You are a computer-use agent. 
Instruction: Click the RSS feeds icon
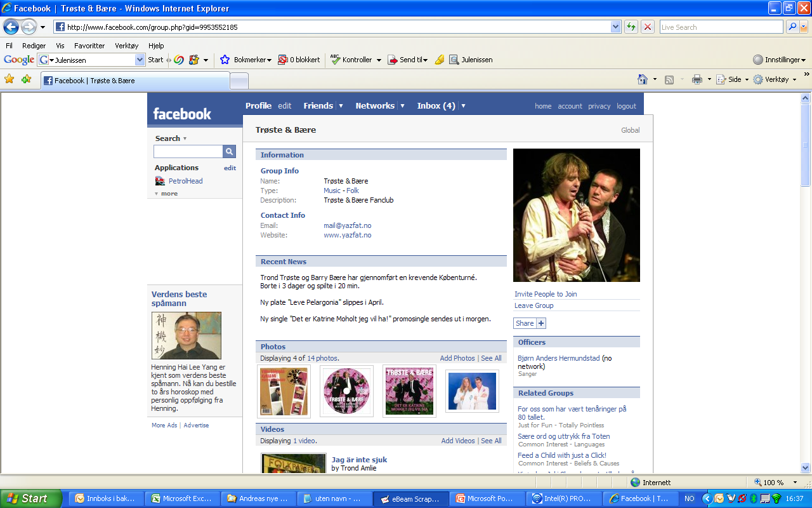tap(669, 79)
